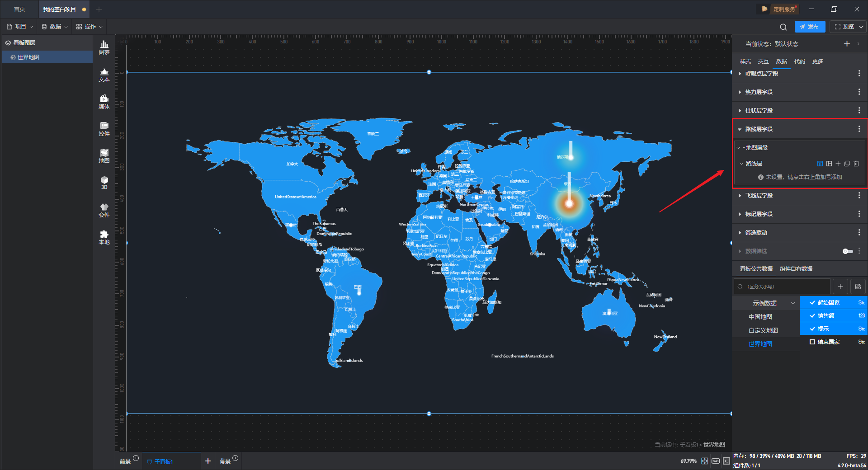
Task: Open the 地图 map component icon
Action: pos(104,156)
